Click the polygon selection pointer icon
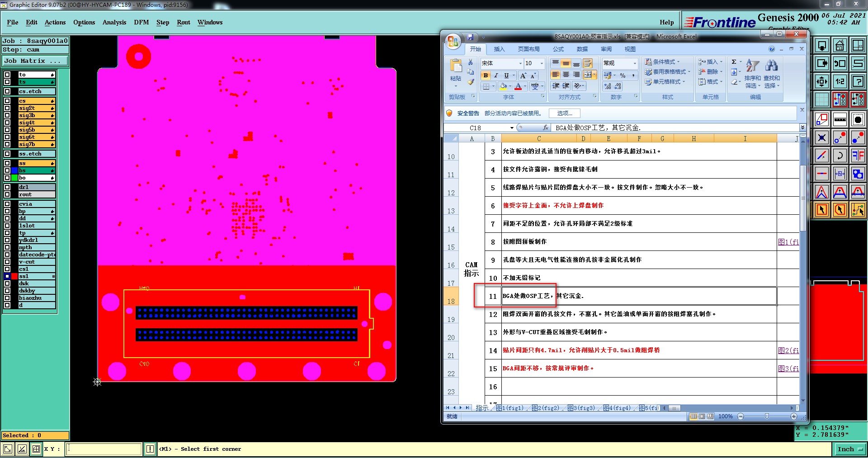The width and height of the screenshot is (868, 458). (x=840, y=210)
